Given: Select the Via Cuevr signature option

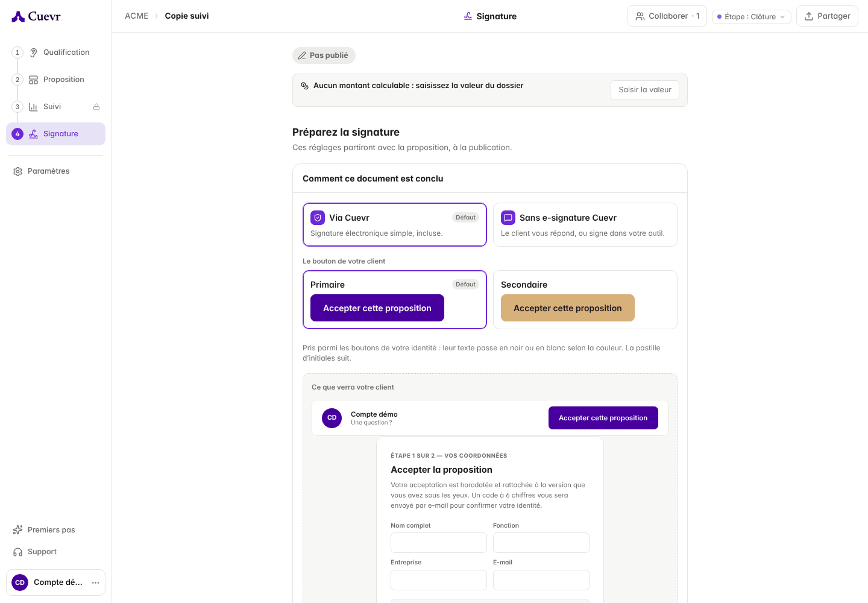Looking at the screenshot, I should coord(395,224).
